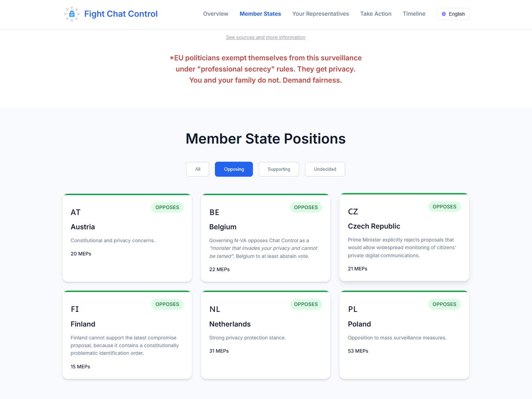Viewport: 532px width, 399px height.
Task: Open the Member States nav item
Action: (260, 14)
